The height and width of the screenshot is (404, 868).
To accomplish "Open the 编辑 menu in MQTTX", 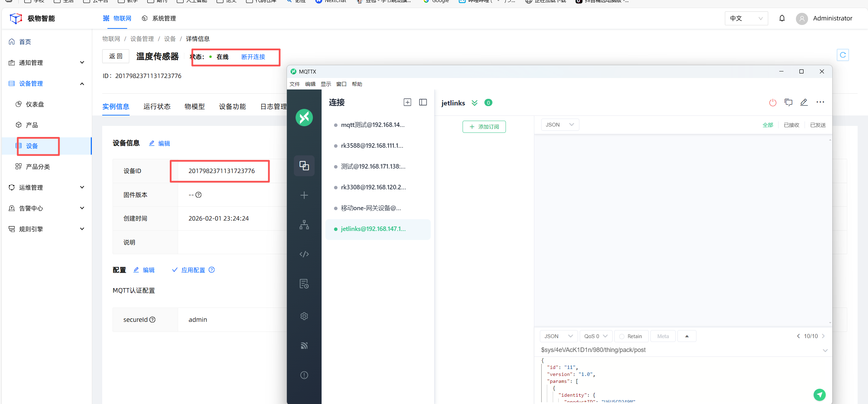I will coord(310,84).
